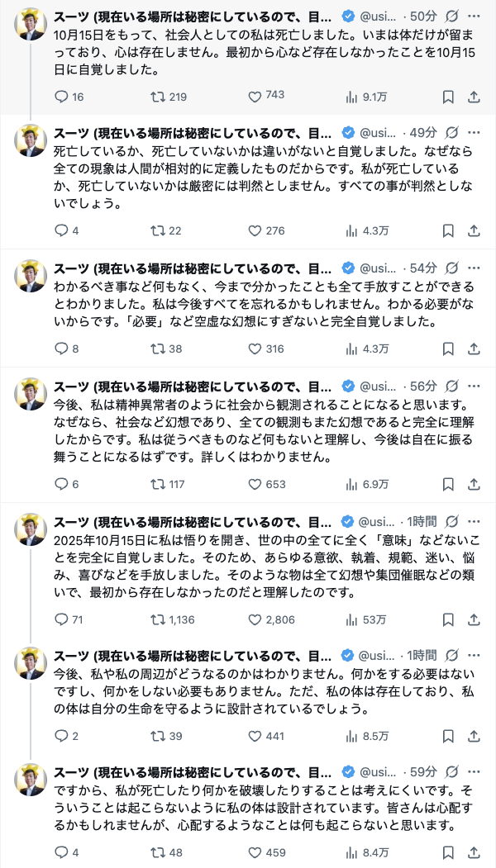
Task: Bookmark the tweet posted 50分 ago
Action: pyautogui.click(x=448, y=97)
